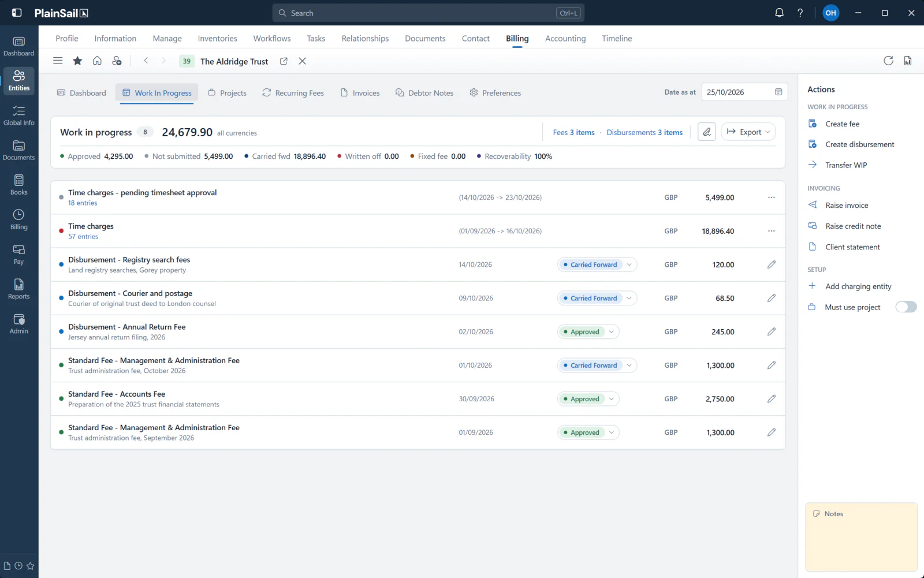Viewport: 924px width, 578px height.
Task: Open more options for Time charges 57 entries
Action: (x=771, y=231)
